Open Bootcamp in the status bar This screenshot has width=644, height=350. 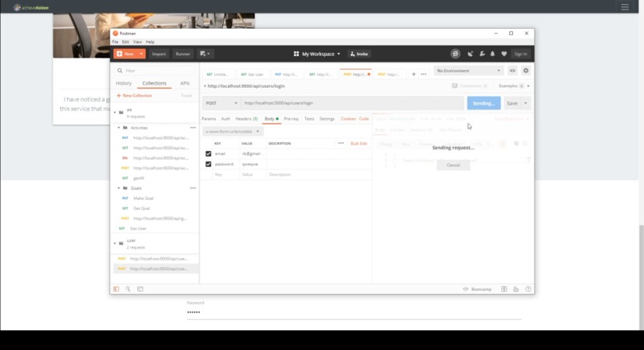(x=477, y=289)
